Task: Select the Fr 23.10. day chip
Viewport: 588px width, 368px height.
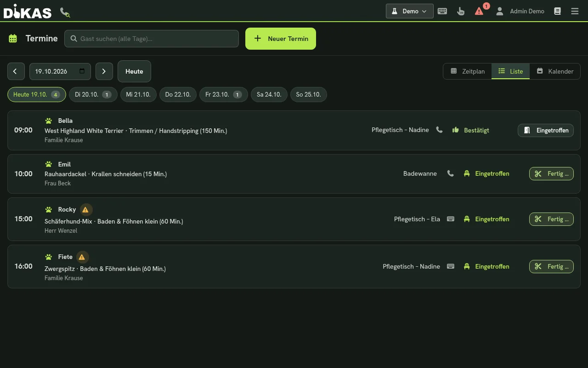Action: [x=223, y=94]
